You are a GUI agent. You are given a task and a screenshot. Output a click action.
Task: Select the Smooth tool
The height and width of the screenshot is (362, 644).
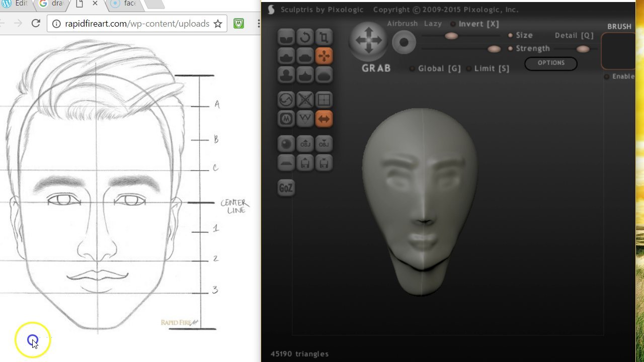pos(324,74)
